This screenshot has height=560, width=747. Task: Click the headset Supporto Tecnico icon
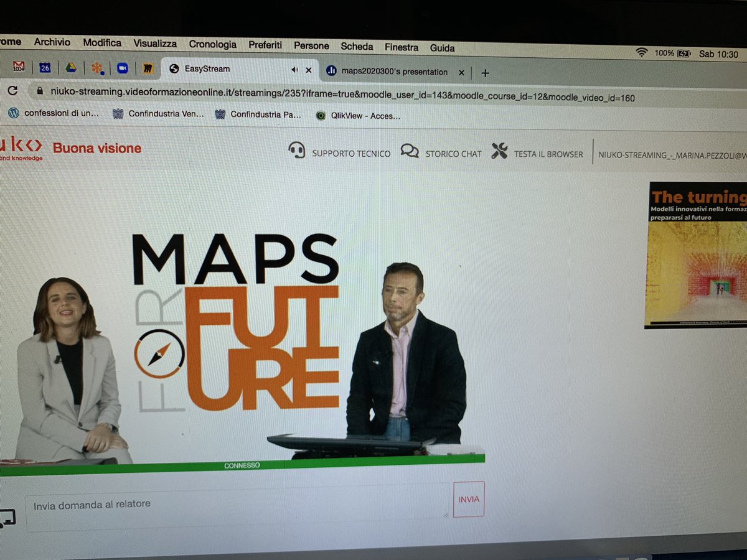point(297,151)
